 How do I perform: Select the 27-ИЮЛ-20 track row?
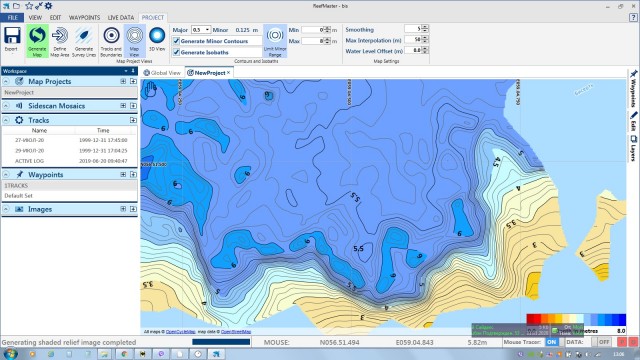pyautogui.click(x=70, y=140)
